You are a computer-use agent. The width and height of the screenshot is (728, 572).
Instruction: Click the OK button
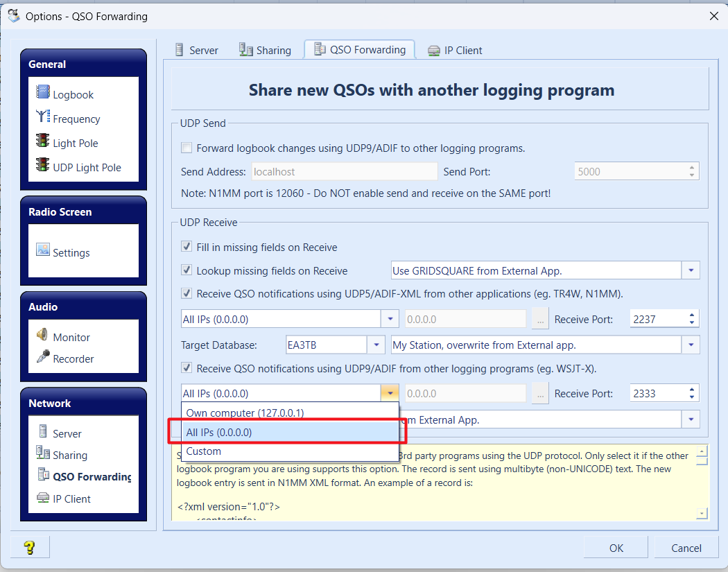616,548
